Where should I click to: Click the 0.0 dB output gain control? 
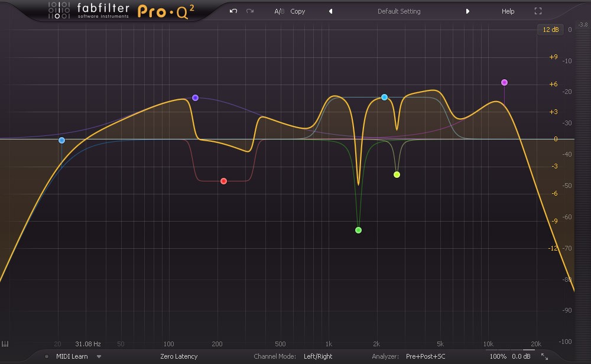pos(521,356)
